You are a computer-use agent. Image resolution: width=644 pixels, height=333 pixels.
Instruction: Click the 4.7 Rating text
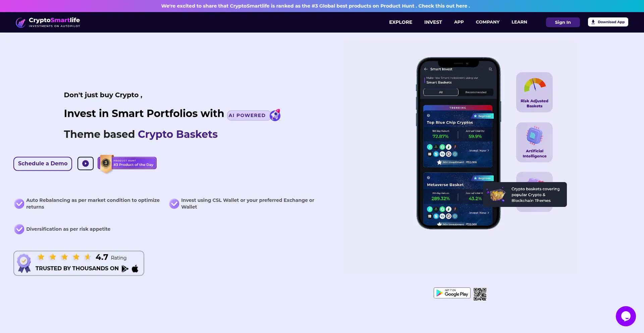111,257
